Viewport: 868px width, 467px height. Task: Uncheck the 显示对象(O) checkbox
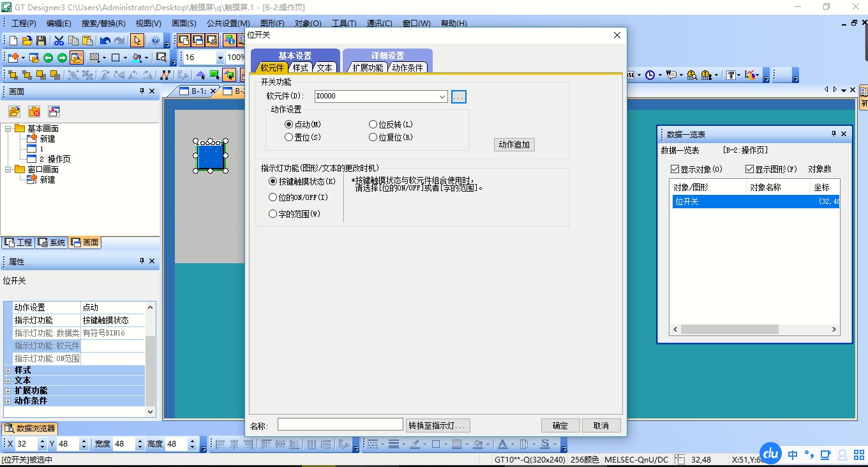click(675, 169)
